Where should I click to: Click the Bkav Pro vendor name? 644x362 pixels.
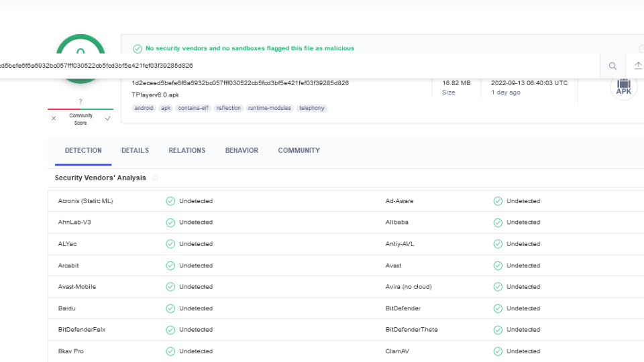click(70, 351)
